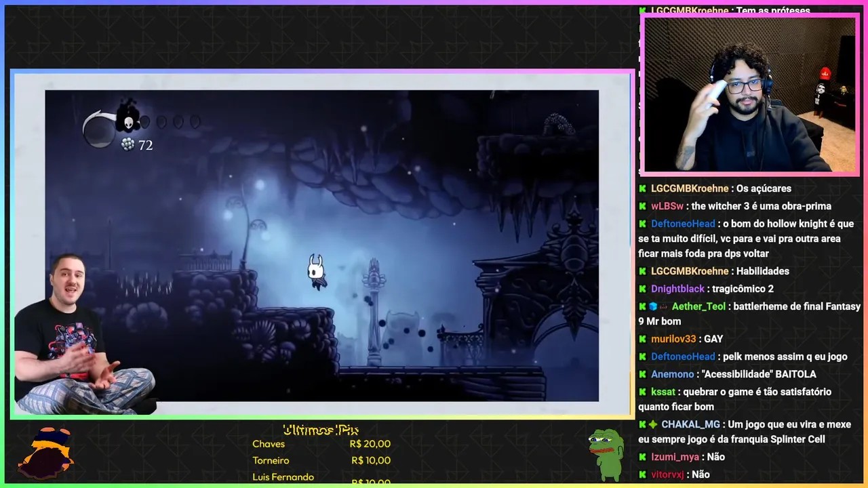Click the Kick badge beside Izumi_mya
This screenshot has width=868, height=488.
pyautogui.click(x=642, y=457)
